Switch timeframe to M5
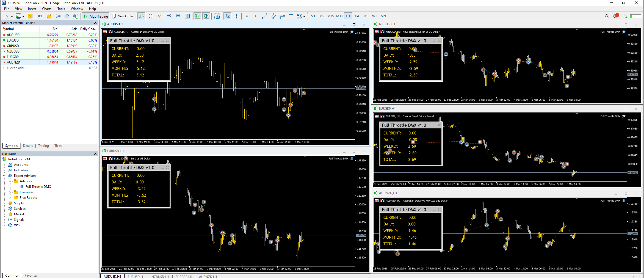 pyautogui.click(x=322, y=16)
